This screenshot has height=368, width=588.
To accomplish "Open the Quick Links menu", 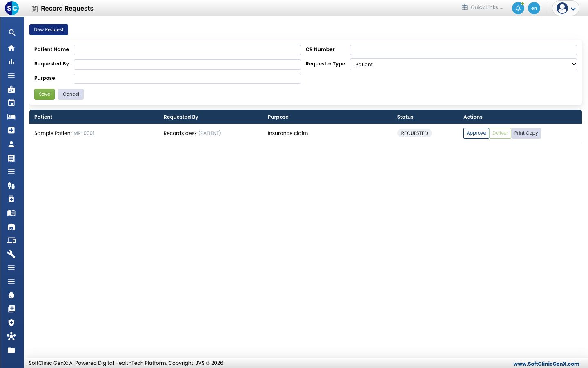I will tap(482, 7).
